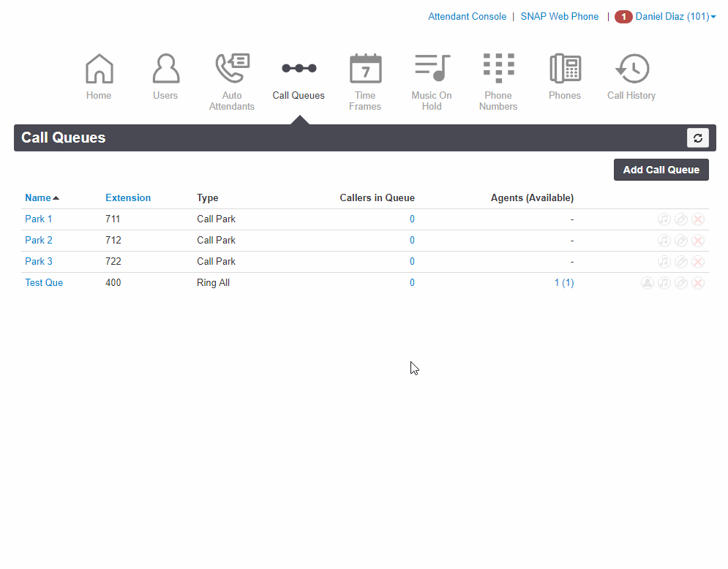Screen dimensions: 728x569
Task: Open the Park 1 queue link
Action: click(39, 219)
